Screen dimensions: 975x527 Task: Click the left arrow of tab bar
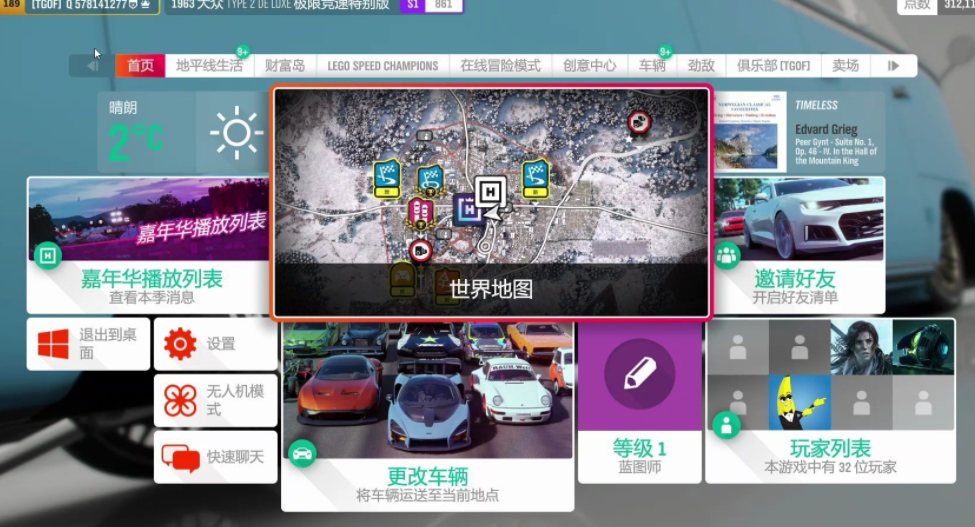coord(92,66)
